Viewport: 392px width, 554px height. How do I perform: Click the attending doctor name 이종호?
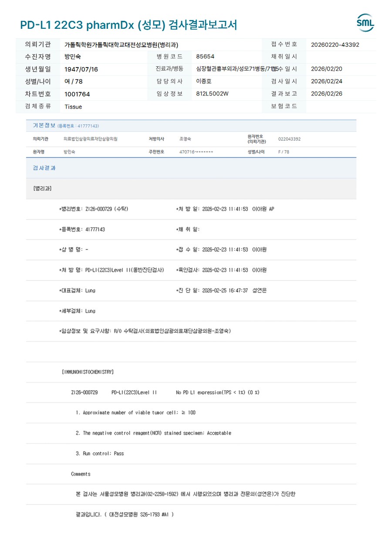point(204,81)
